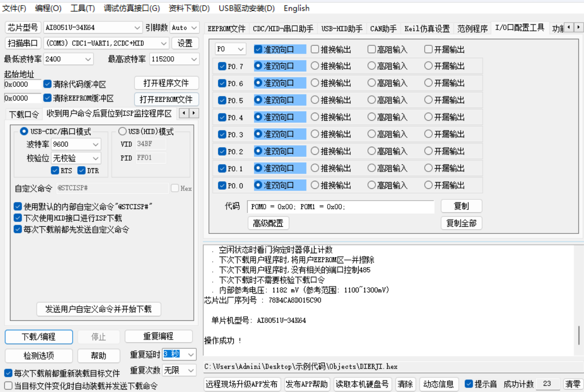Toggle 清除EEPROM缓冲区 checkbox
Viewport: 584px width, 392px height.
point(48,98)
